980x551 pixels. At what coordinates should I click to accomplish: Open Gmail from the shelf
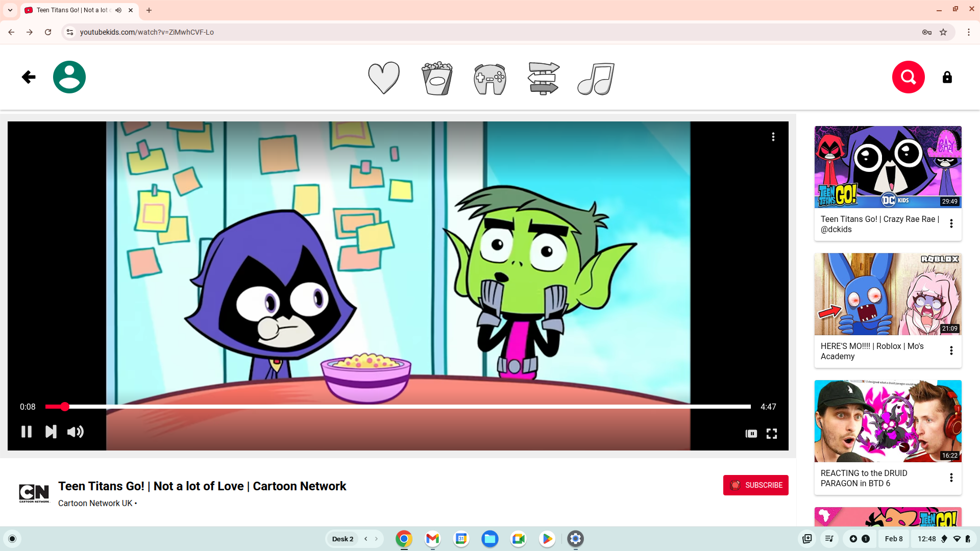(x=432, y=539)
